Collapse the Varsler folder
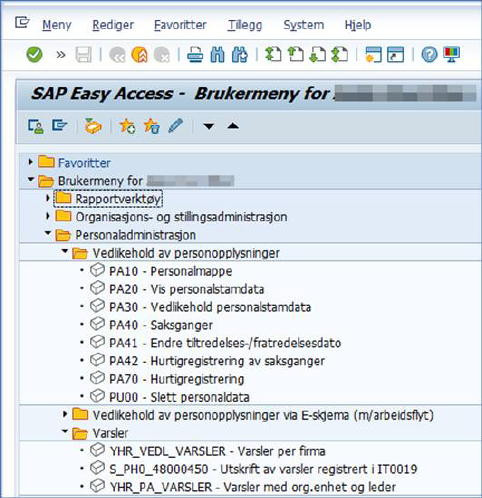This screenshot has width=482, height=498. coord(65,432)
